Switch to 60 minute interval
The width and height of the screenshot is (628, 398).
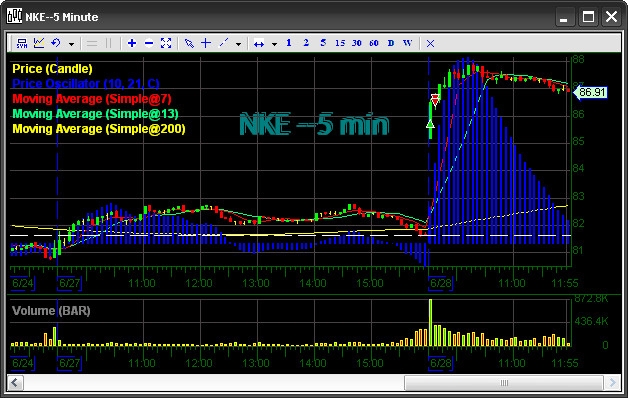pos(374,43)
